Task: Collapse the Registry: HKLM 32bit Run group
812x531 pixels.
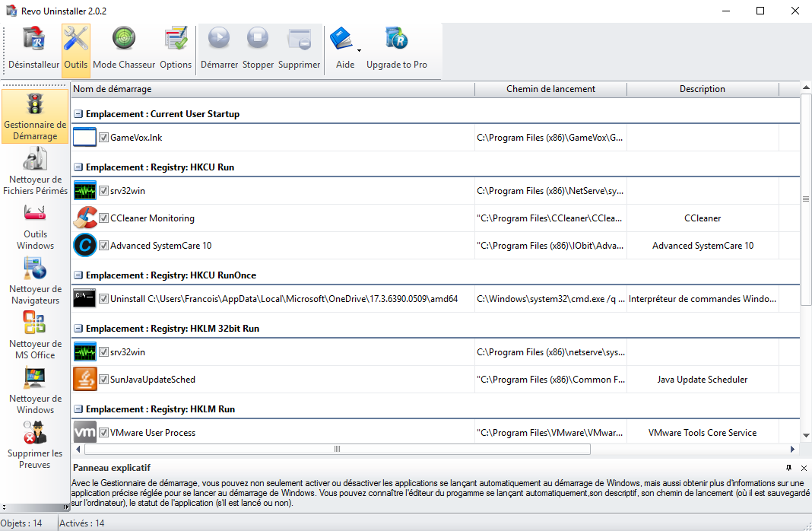Action: (78, 329)
